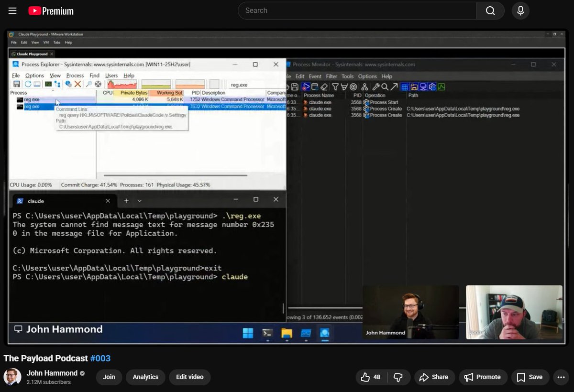Save video to playlist

click(530, 377)
